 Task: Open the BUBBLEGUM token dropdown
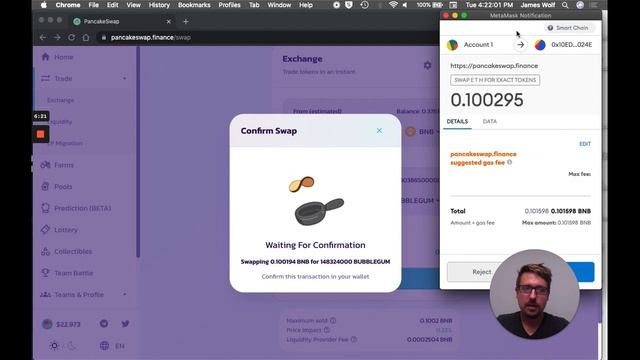[420, 200]
